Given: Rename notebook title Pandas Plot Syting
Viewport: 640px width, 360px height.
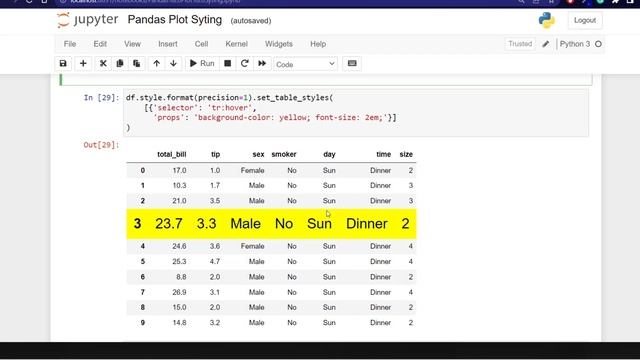Looking at the screenshot, I should [x=175, y=20].
